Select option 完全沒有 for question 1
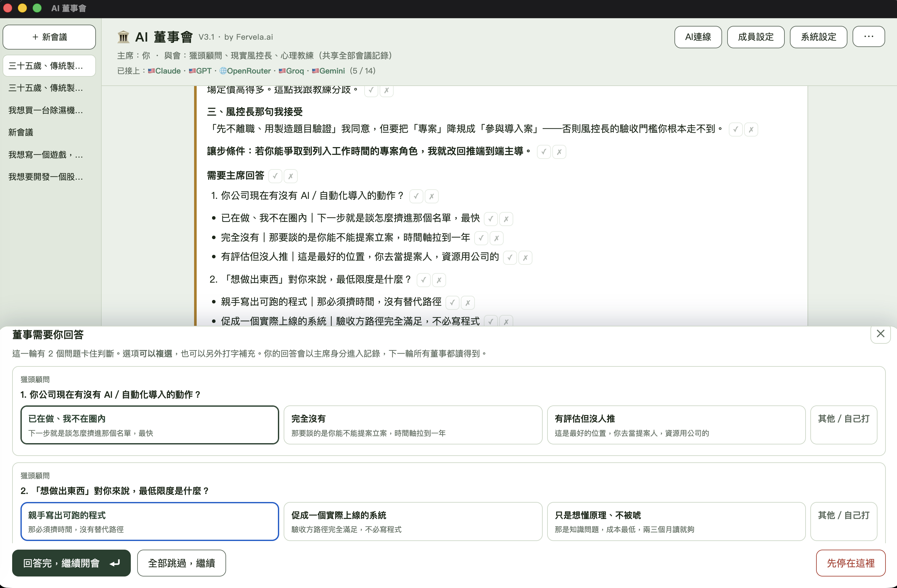Image resolution: width=897 pixels, height=588 pixels. tap(413, 425)
